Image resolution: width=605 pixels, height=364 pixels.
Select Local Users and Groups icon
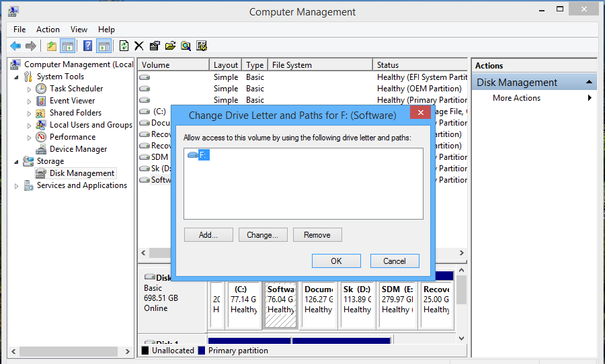[41, 125]
